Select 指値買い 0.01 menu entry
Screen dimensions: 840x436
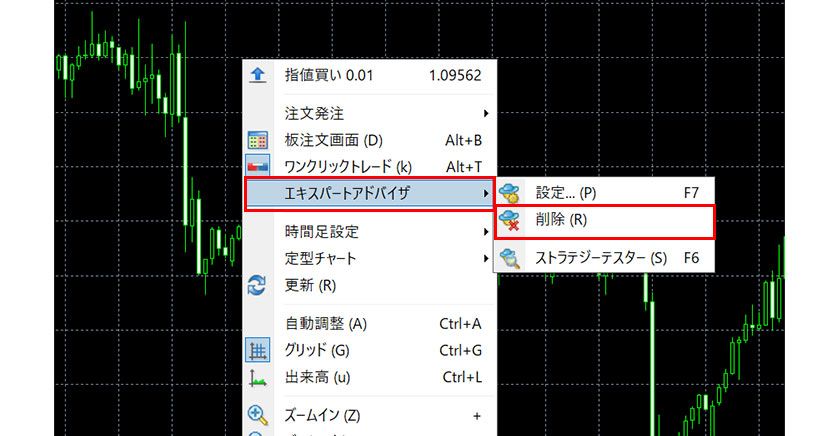point(370,76)
